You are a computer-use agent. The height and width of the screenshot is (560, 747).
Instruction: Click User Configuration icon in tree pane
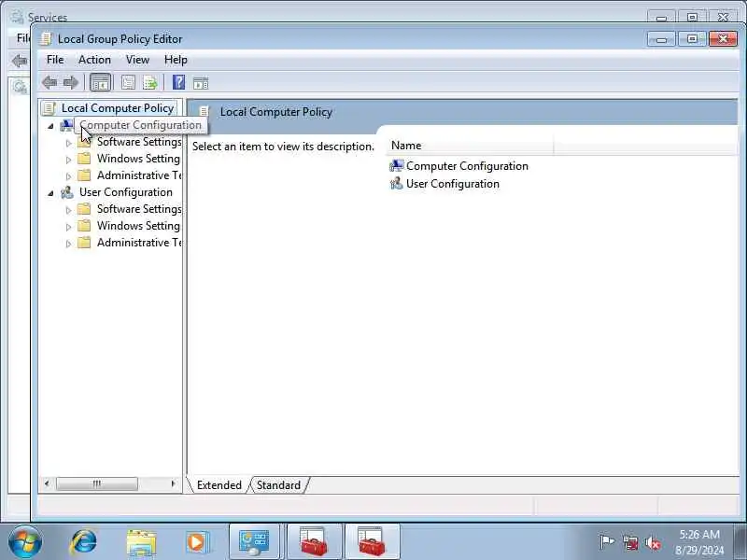coord(66,192)
